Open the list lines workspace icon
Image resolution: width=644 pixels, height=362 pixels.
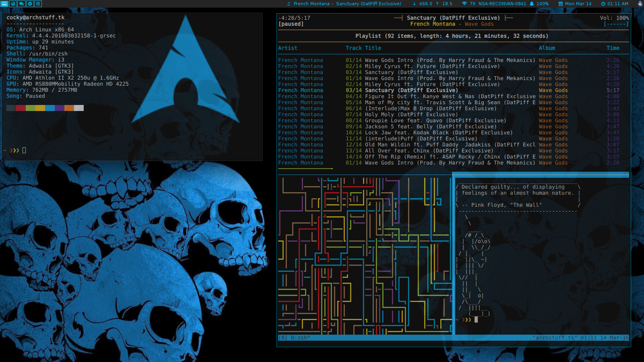point(38,4)
